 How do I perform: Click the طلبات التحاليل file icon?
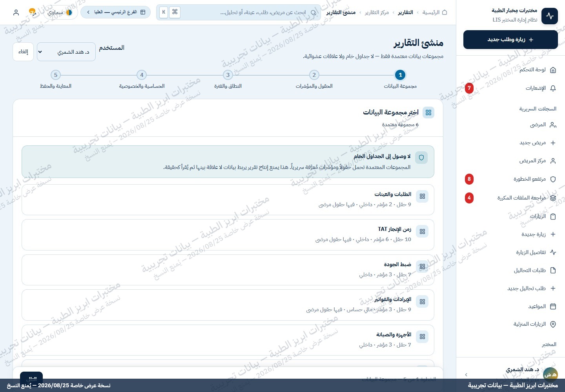(553, 270)
